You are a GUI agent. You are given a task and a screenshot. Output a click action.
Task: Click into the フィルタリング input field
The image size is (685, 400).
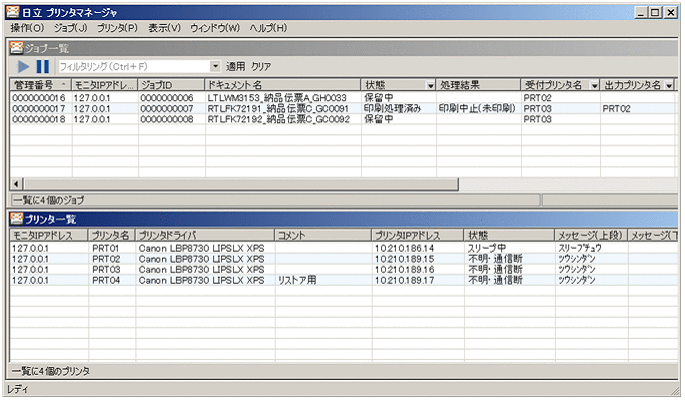pyautogui.click(x=134, y=67)
